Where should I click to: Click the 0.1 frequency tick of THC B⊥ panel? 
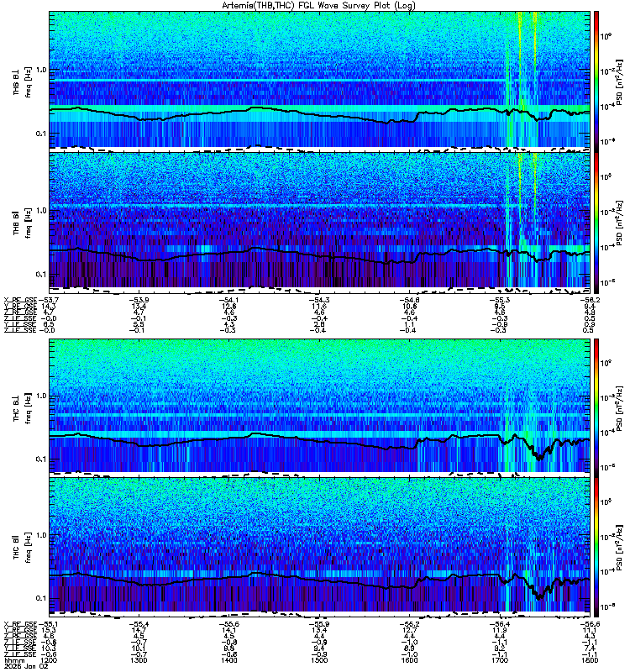coord(40,459)
